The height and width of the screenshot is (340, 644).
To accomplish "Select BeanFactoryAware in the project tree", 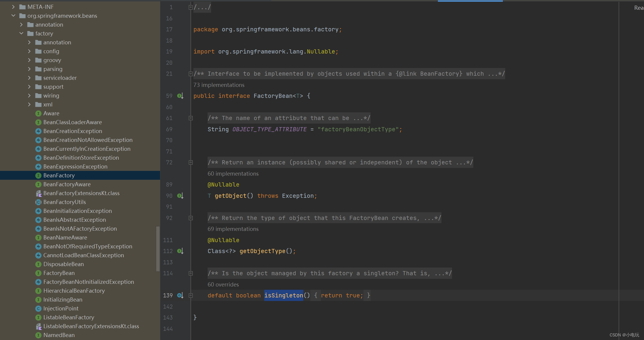I will (67, 184).
